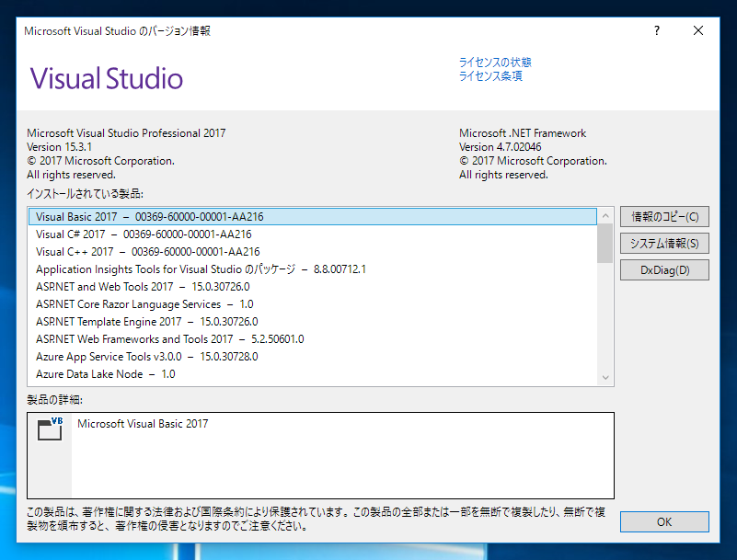Select ASP.NET Template Engine 2017 row

(313, 321)
